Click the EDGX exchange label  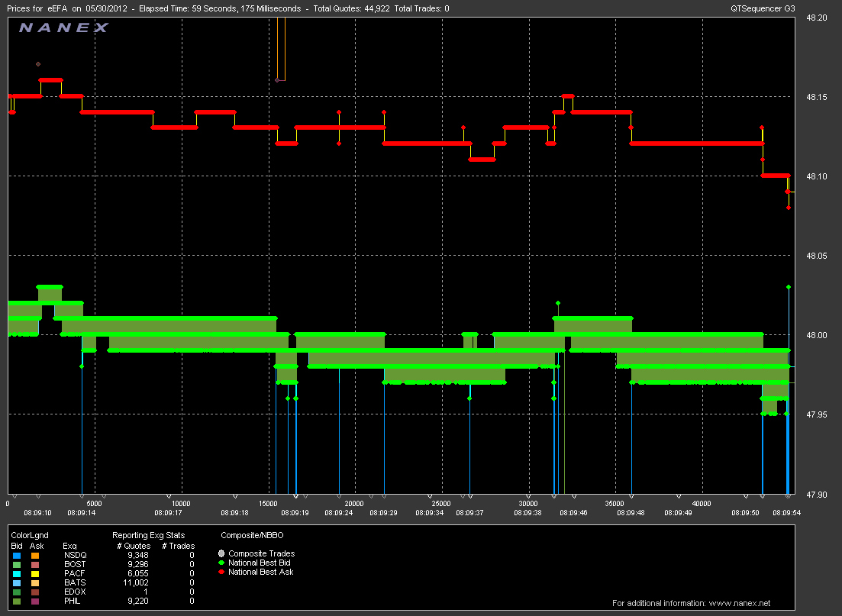75,592
